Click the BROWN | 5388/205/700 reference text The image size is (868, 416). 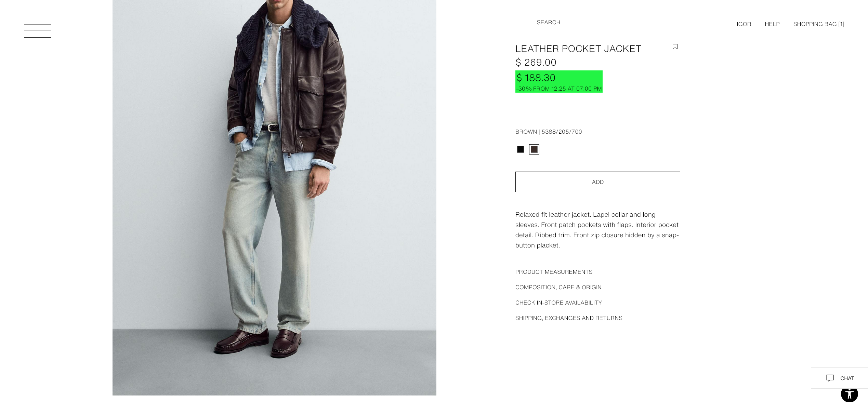tap(548, 132)
